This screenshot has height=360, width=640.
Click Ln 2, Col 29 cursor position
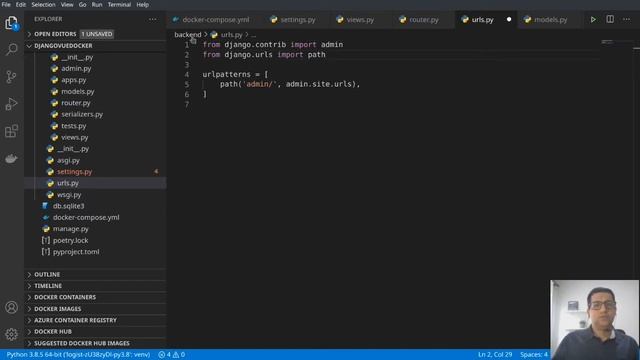coord(495,355)
